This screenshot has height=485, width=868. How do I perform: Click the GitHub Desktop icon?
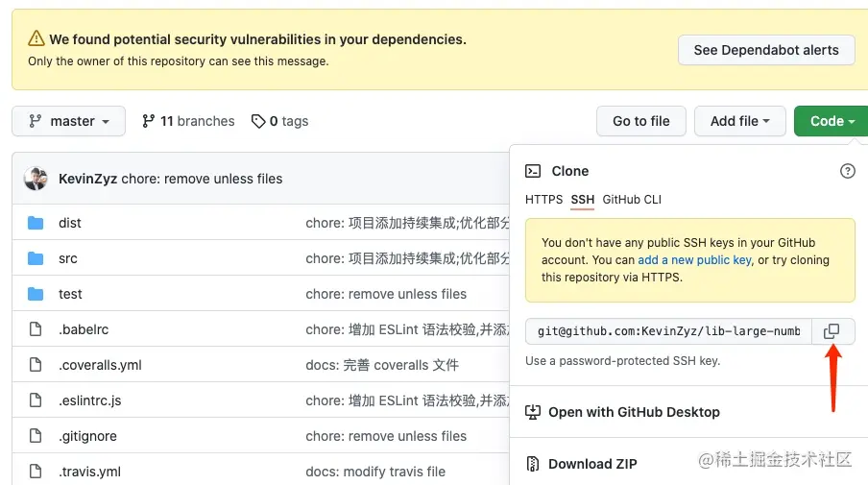tap(533, 412)
